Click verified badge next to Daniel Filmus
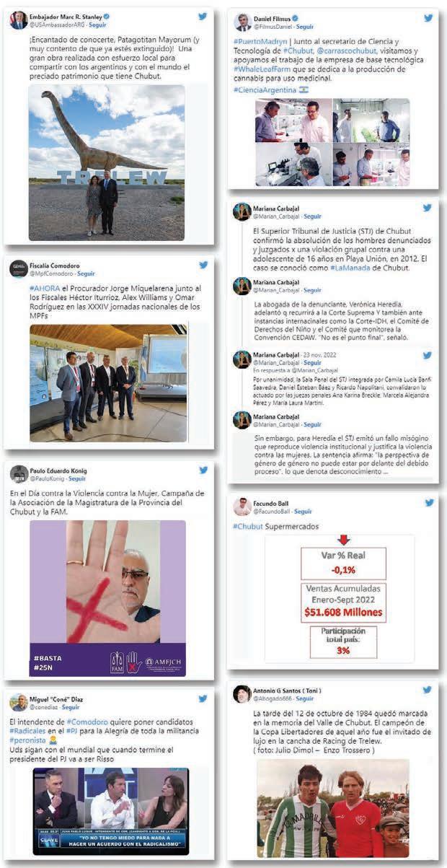 294,18
